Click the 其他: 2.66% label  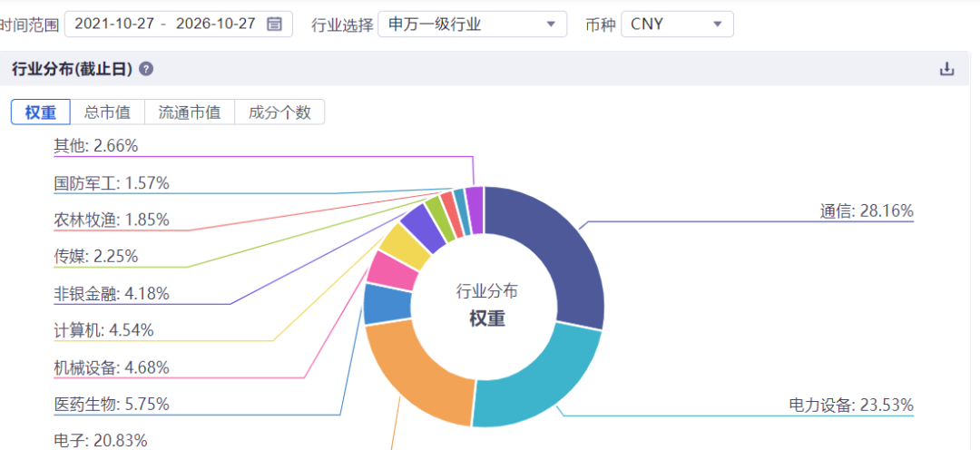point(95,146)
